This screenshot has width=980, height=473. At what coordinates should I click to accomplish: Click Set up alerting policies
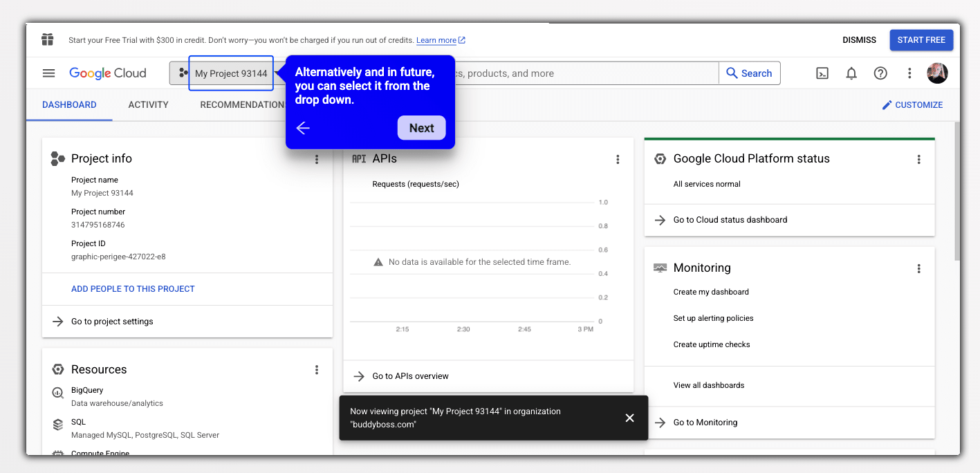[713, 318]
